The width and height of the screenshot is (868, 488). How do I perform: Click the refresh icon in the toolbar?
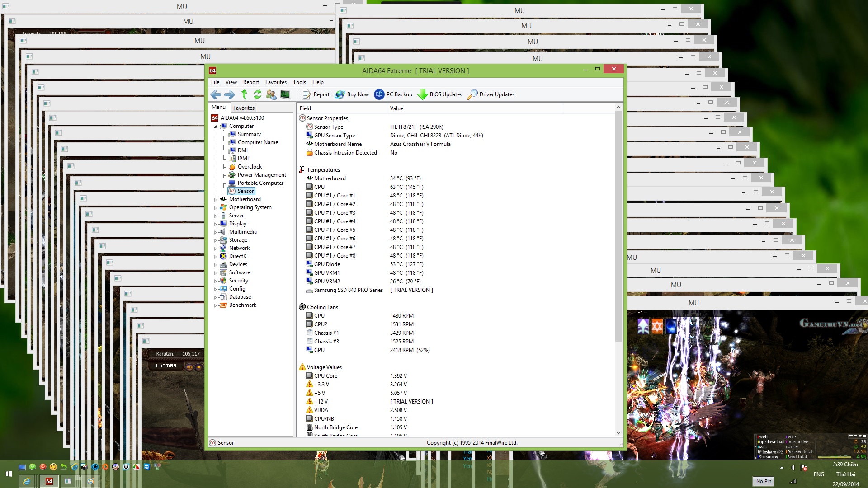pos(257,94)
